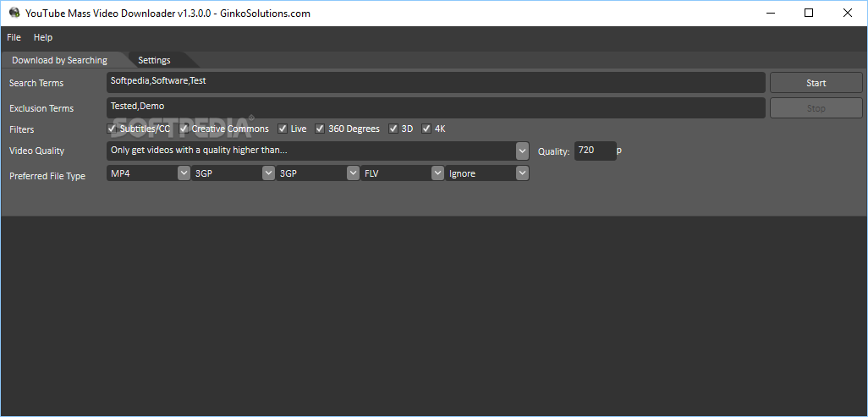Screen dimensions: 868x417
Task: Click the Exclusion Terms label
Action: (41, 108)
